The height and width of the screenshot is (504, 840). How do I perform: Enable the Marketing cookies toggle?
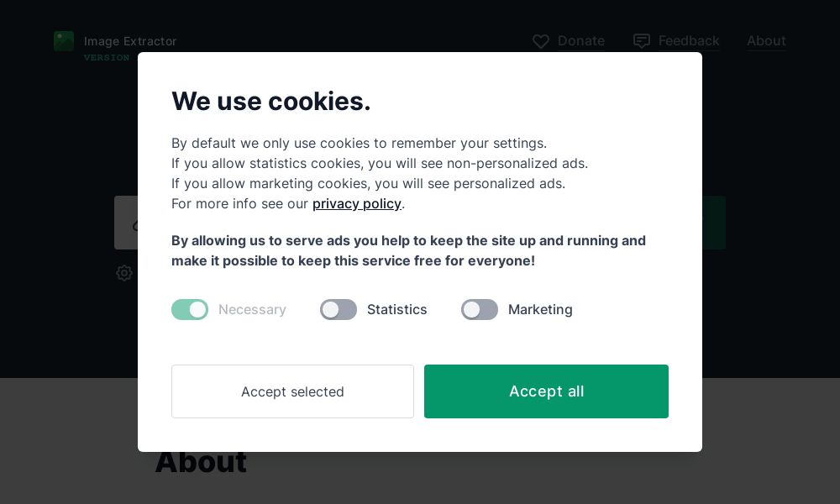(x=480, y=309)
